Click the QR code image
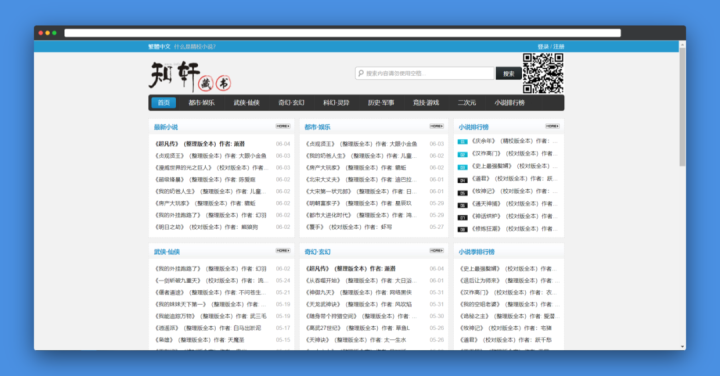Image resolution: width=720 pixels, height=376 pixels. [543, 73]
